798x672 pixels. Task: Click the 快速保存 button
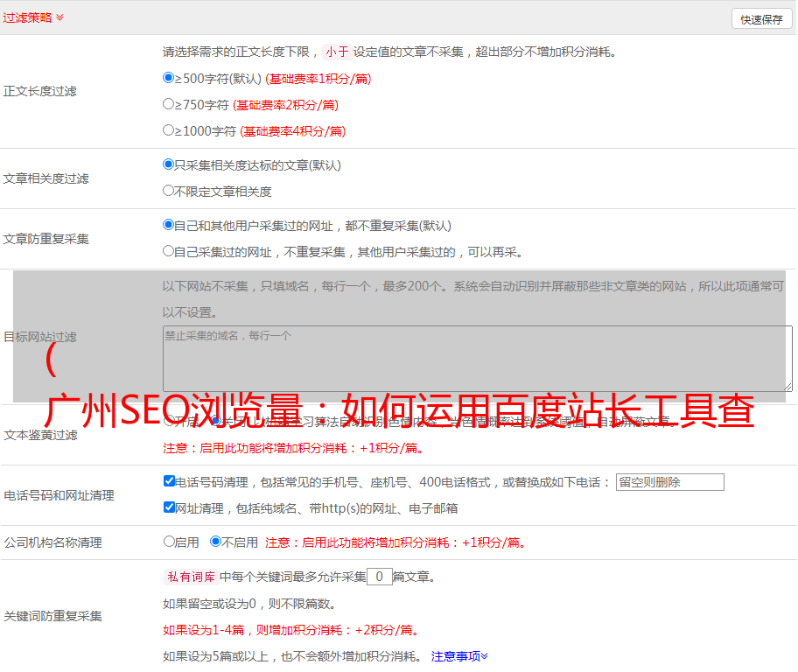761,19
